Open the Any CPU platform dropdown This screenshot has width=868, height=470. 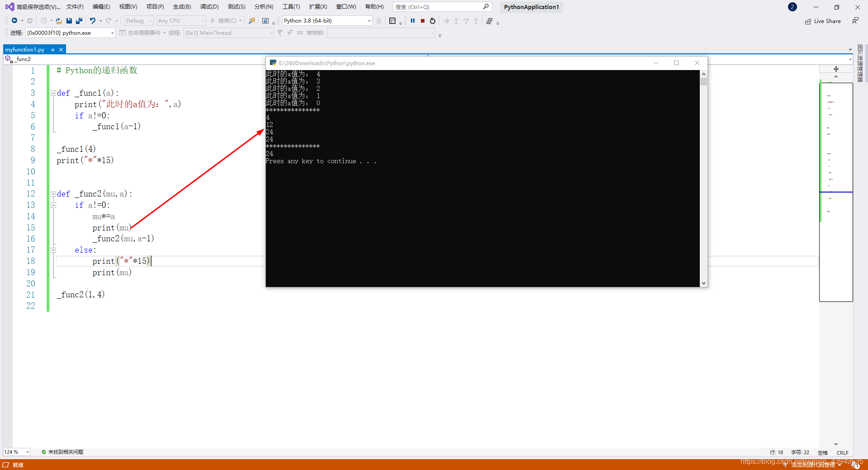click(181, 21)
